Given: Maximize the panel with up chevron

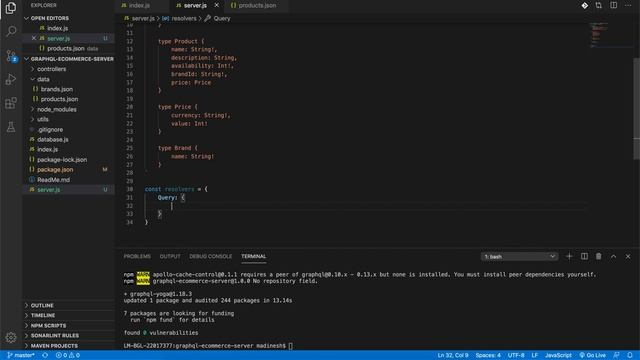Looking at the screenshot, I should 613,256.
